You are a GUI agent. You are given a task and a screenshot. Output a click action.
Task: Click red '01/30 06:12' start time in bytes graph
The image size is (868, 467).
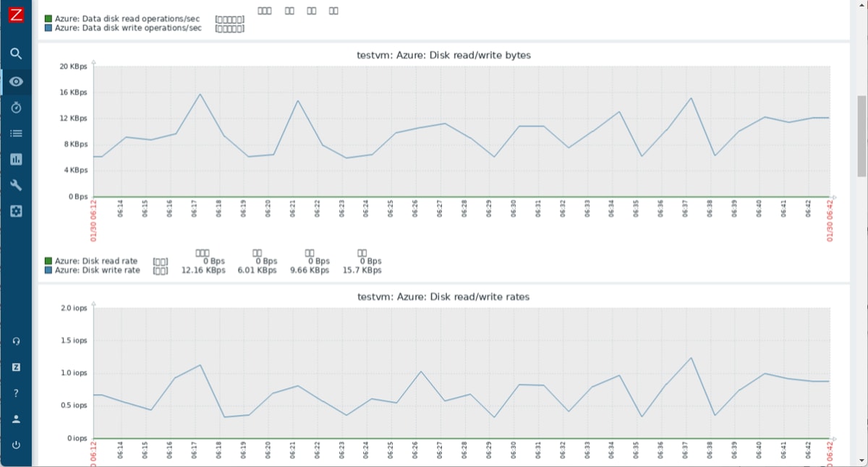94,221
